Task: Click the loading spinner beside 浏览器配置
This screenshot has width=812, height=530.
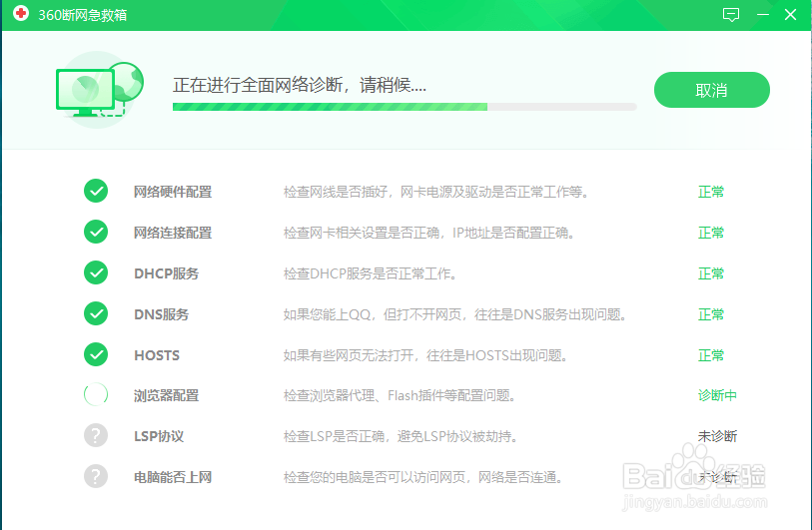Action: (96, 395)
